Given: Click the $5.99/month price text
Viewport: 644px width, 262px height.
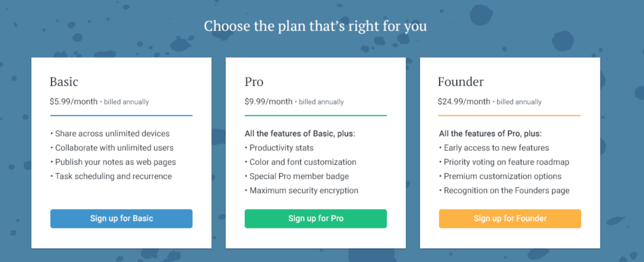Looking at the screenshot, I should click(x=73, y=102).
